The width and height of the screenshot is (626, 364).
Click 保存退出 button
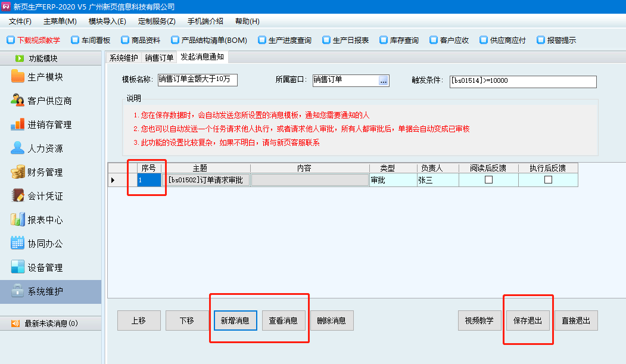click(528, 321)
